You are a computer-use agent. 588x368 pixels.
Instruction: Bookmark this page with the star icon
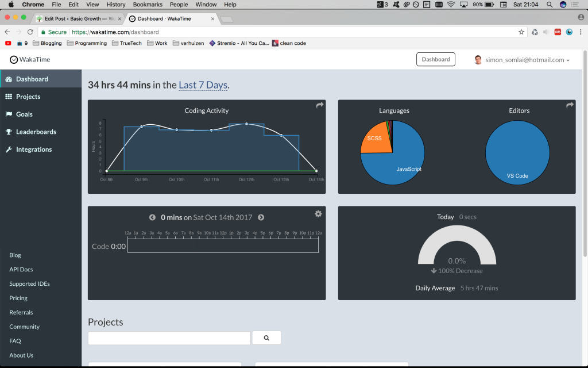click(x=521, y=32)
